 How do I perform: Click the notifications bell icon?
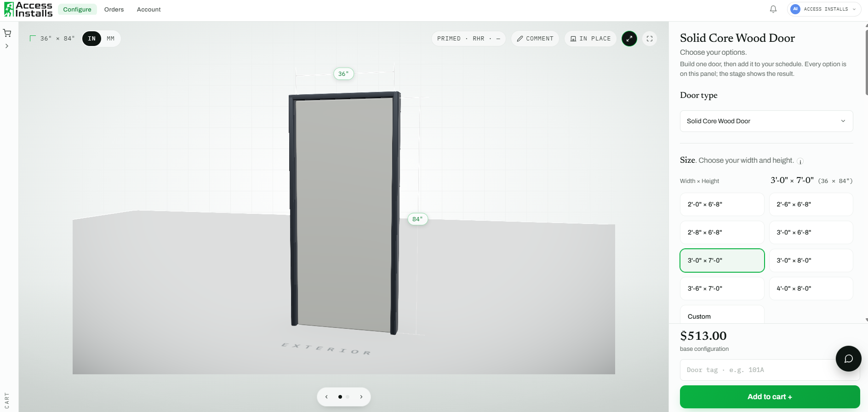coord(773,9)
